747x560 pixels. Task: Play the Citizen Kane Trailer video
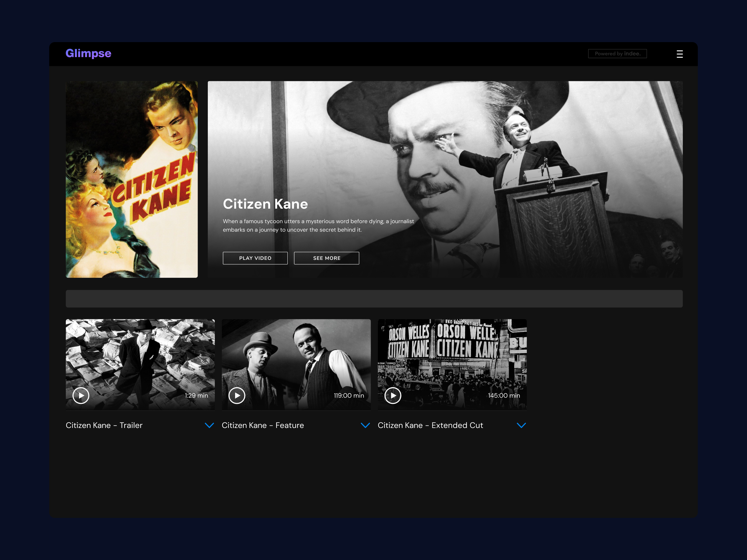point(81,395)
